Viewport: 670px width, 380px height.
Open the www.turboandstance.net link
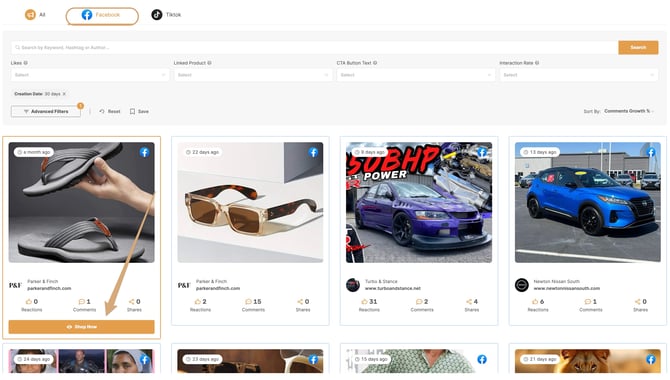point(393,289)
